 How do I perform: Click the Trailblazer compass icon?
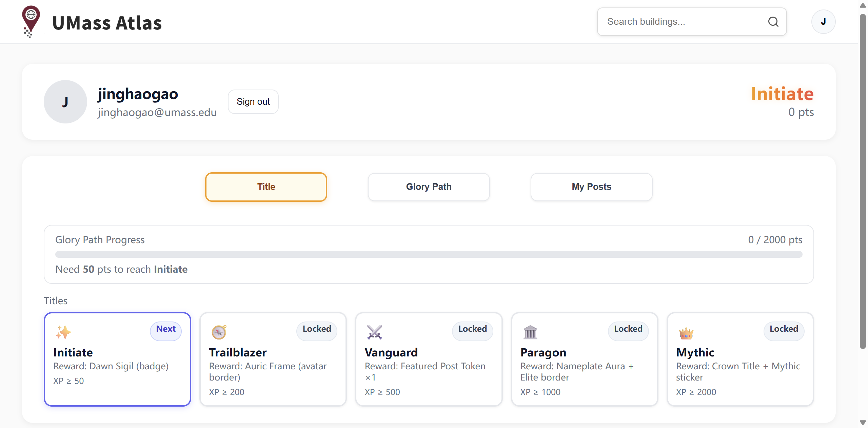tap(219, 332)
